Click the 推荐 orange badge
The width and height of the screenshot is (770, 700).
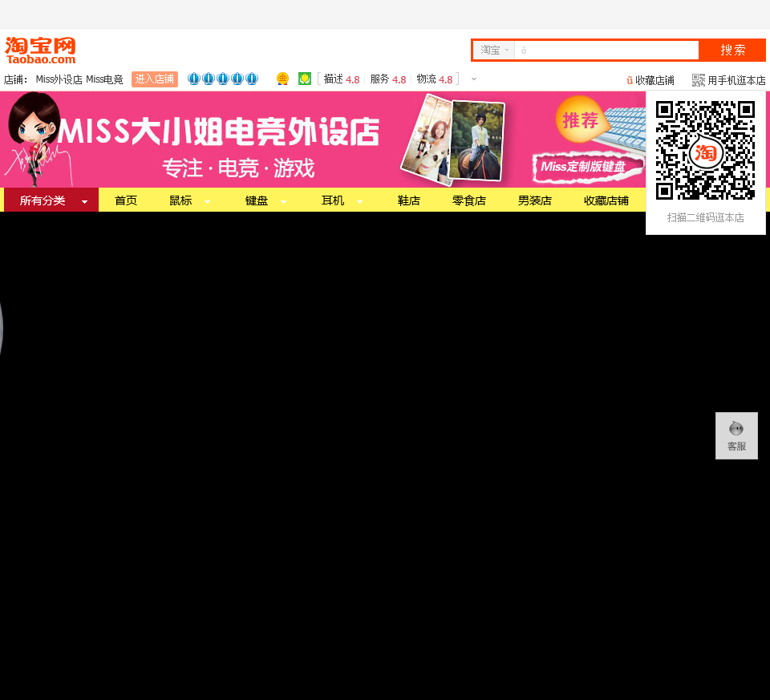coord(580,119)
